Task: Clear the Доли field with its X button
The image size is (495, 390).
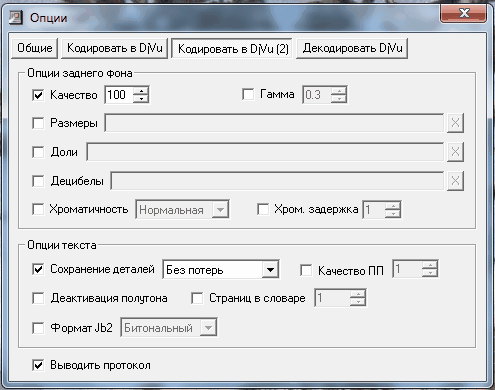Action: tap(455, 152)
